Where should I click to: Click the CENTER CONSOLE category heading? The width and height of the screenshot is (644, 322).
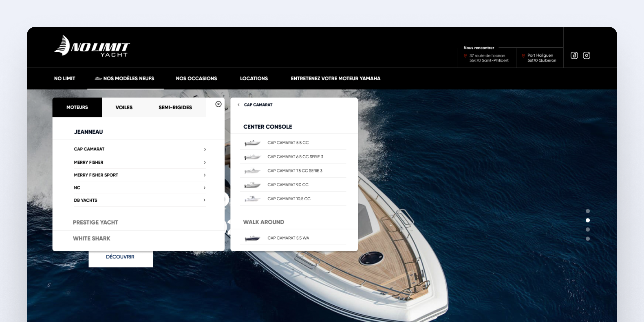pos(267,127)
